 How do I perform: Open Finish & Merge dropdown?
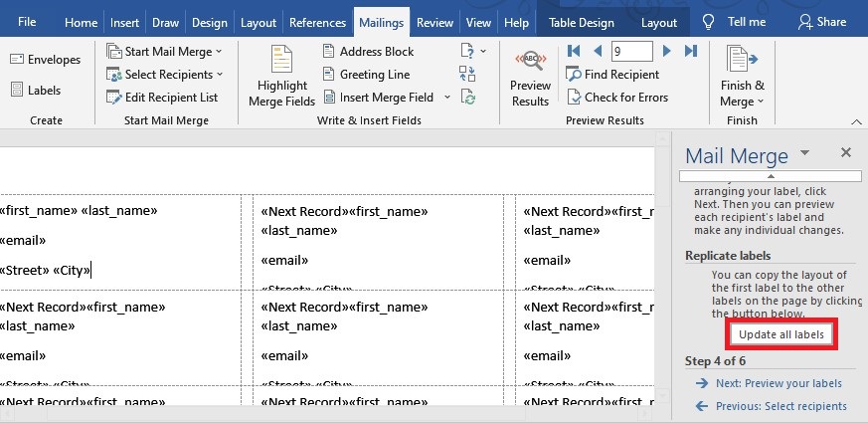(x=742, y=77)
